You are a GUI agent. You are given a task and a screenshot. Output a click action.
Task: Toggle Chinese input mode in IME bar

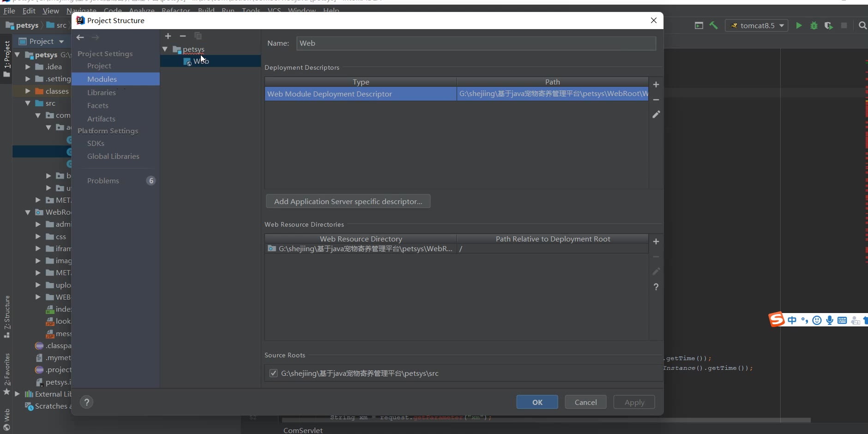(792, 320)
